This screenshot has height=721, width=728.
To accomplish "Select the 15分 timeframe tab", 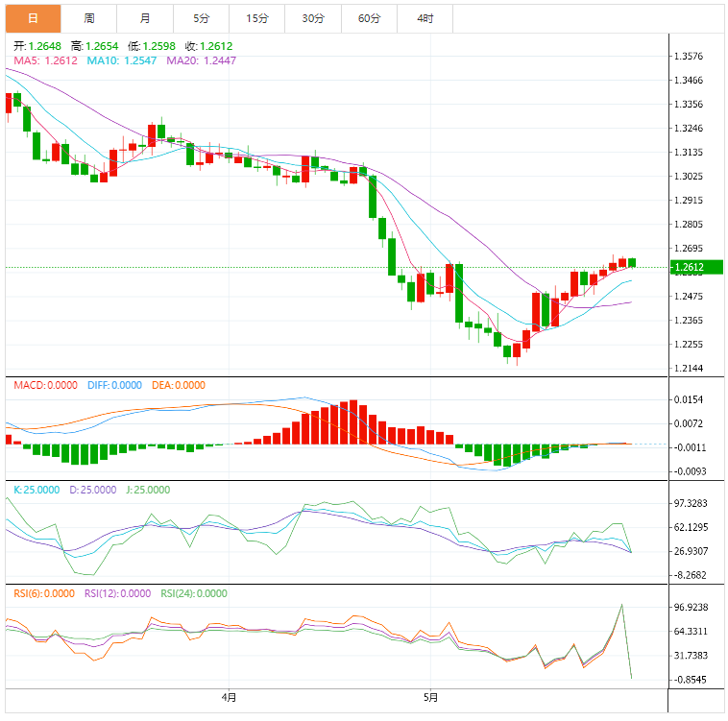I will click(256, 18).
